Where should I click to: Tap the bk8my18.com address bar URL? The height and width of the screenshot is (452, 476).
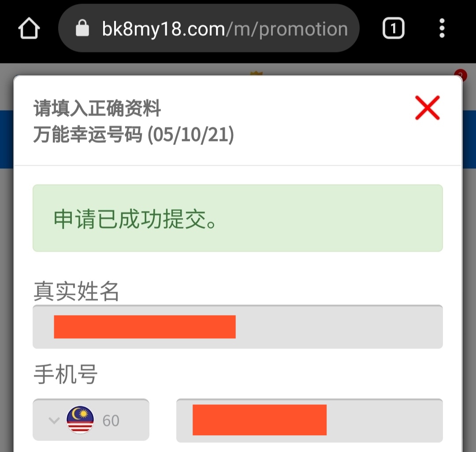tap(163, 29)
